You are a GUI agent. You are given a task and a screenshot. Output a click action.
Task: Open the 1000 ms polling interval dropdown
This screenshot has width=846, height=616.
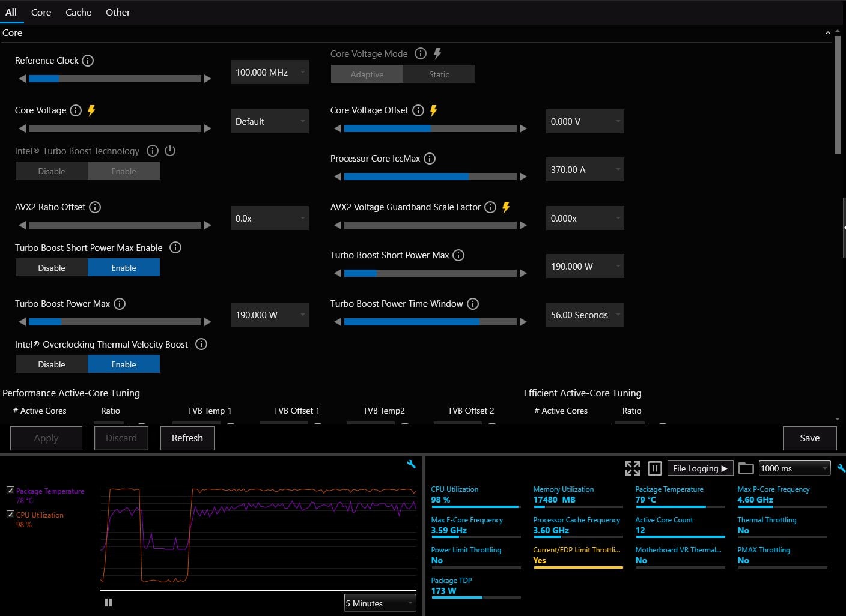tap(794, 468)
